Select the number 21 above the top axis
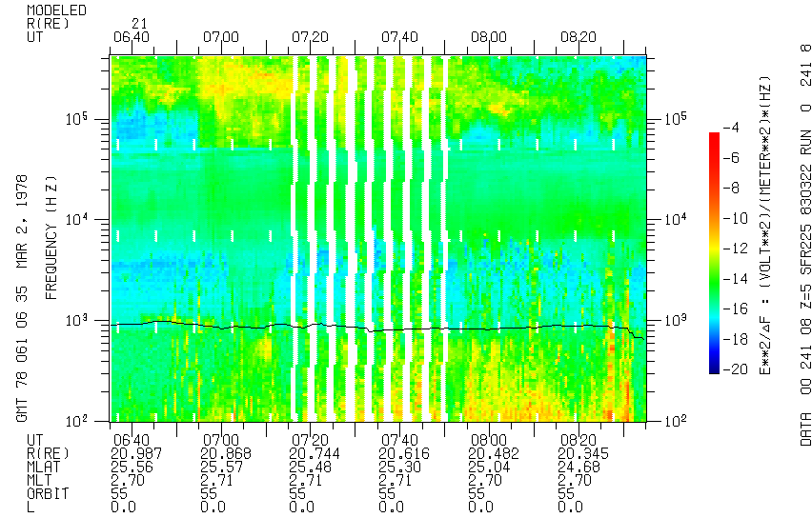 (139, 23)
